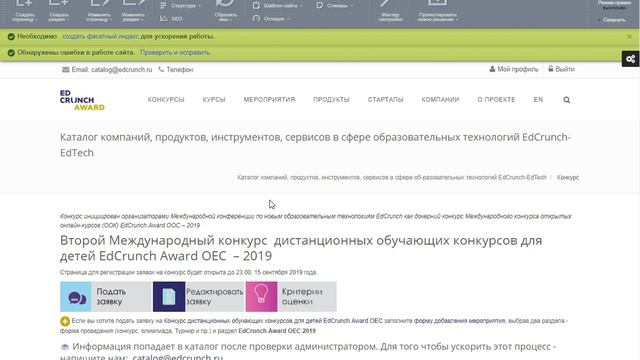640x360 pixels.
Task: Click the user icon beside Мой профиль
Action: click(x=492, y=69)
